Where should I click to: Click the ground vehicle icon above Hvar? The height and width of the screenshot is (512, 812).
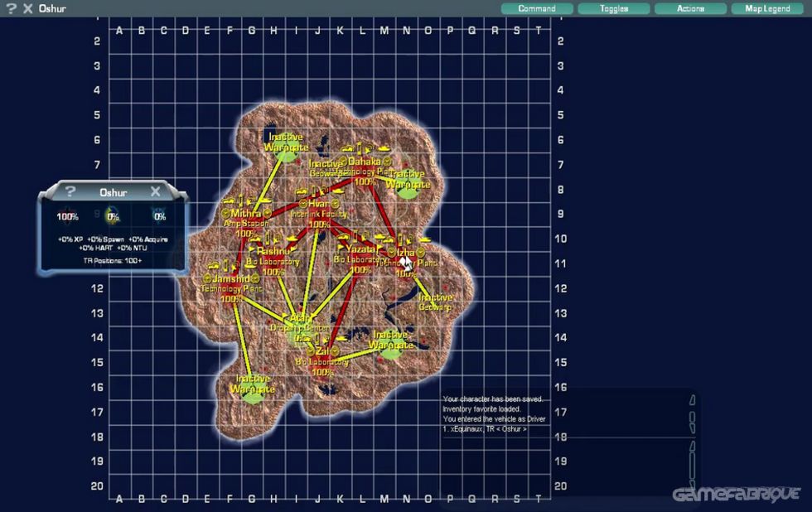[302, 191]
